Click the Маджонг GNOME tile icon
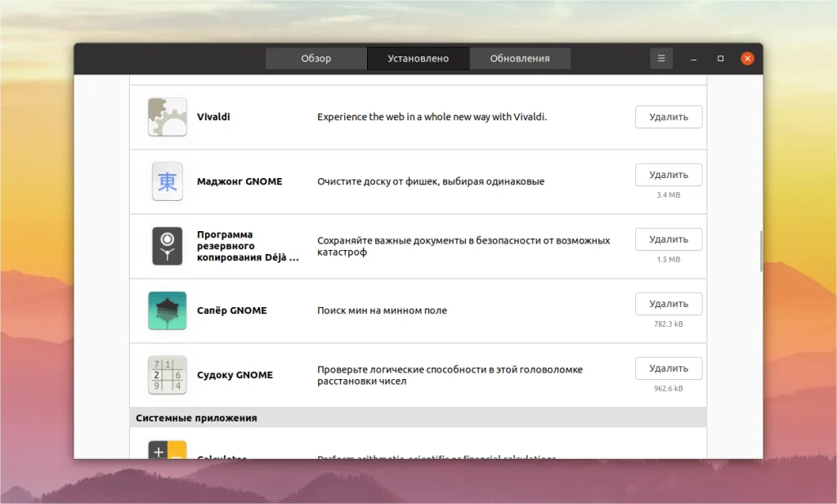 pos(167,181)
